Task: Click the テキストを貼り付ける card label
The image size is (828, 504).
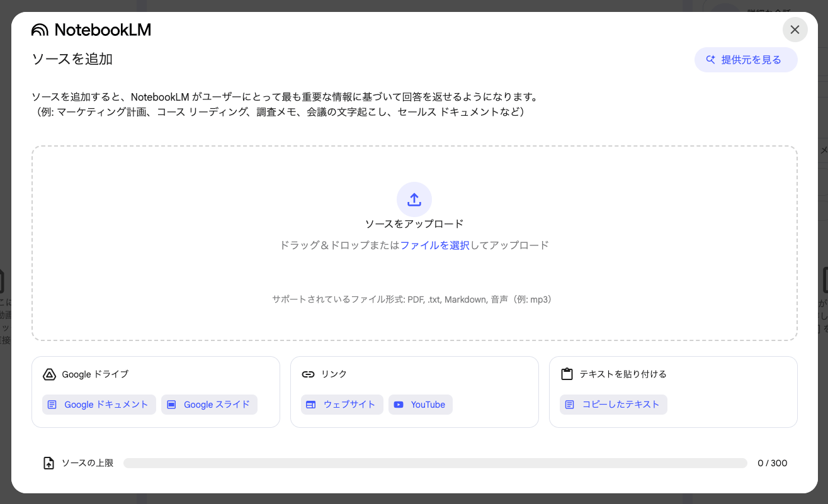Action: pos(623,374)
